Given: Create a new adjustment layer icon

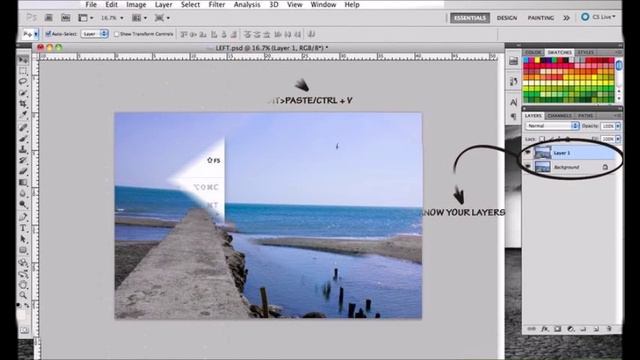Looking at the screenshot, I should point(571,329).
